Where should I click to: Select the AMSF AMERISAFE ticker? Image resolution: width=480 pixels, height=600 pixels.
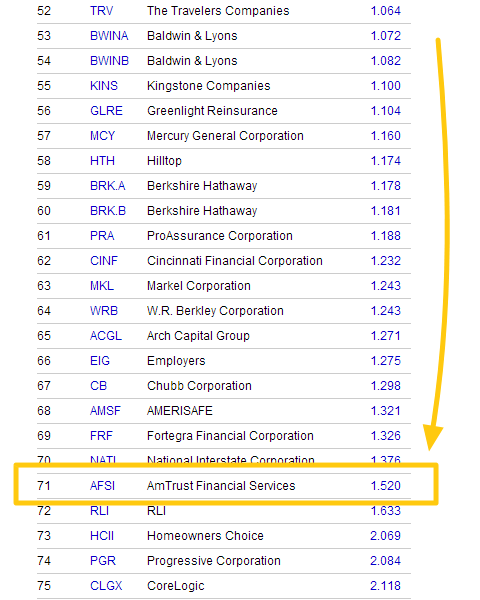(105, 411)
